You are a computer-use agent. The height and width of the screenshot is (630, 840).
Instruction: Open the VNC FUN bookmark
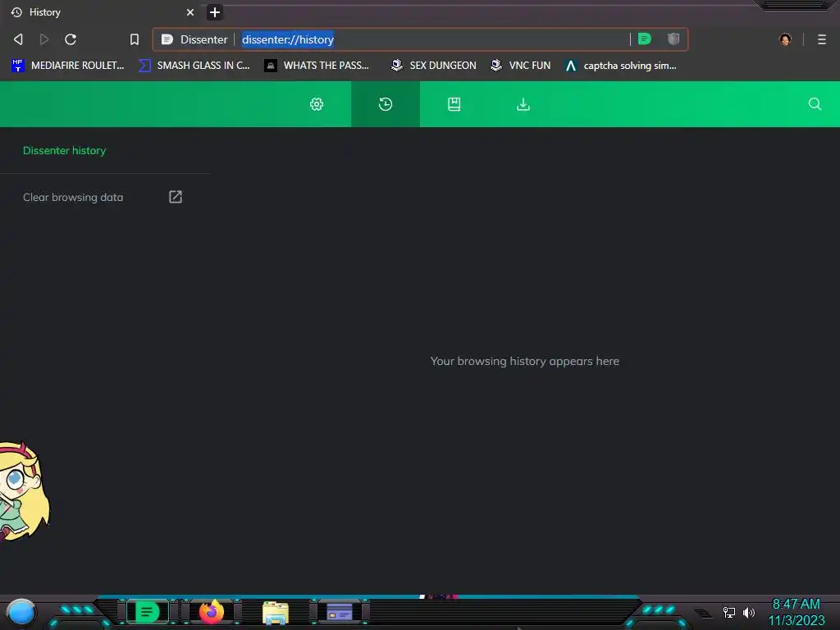click(x=520, y=66)
